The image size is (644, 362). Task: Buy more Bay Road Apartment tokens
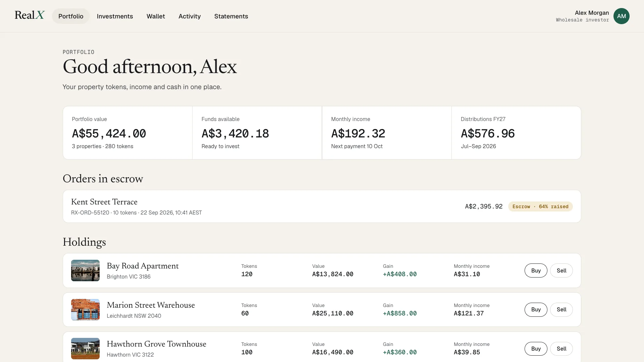[x=536, y=270]
